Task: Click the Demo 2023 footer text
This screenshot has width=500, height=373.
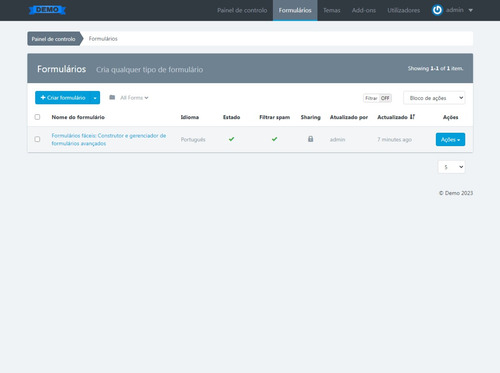Action: point(456,193)
